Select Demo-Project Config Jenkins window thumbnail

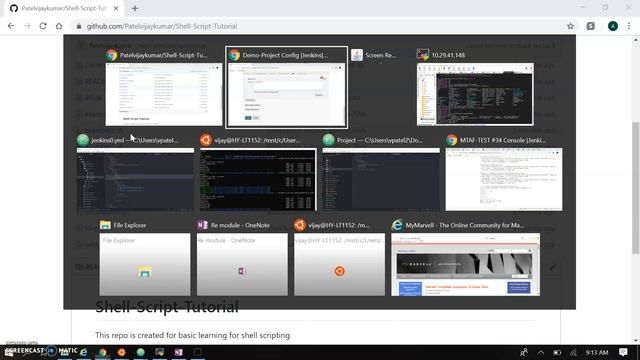point(287,95)
